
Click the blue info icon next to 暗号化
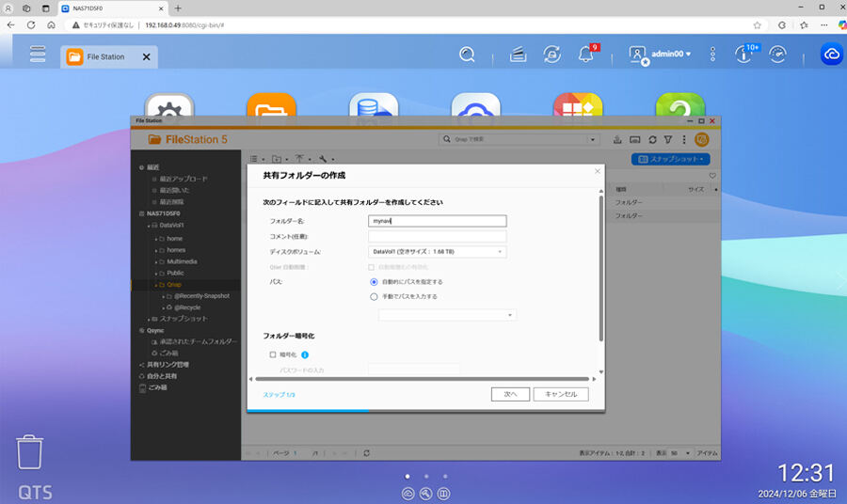[305, 354]
